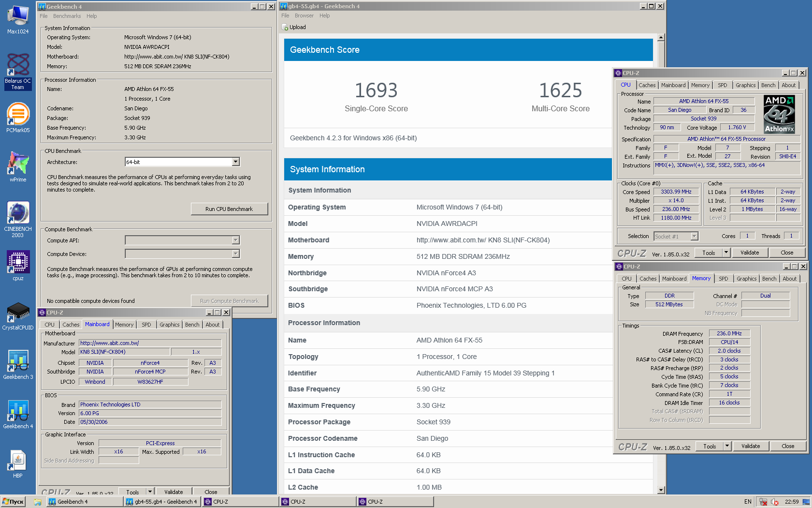Open Browser menu in gb4-55.gb4 window
Screen dimensions: 812x508
(x=304, y=15)
